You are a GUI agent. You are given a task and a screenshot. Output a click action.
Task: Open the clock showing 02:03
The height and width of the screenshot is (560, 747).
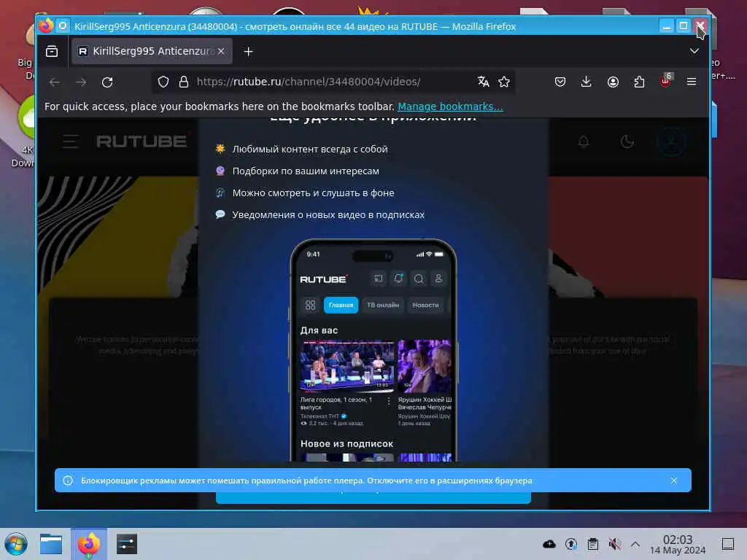[678, 544]
